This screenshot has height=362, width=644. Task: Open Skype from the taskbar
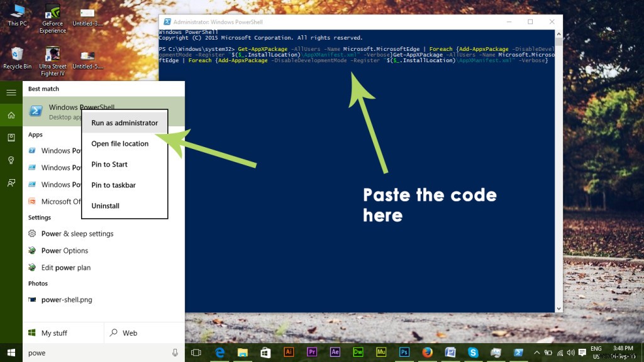[x=473, y=353]
